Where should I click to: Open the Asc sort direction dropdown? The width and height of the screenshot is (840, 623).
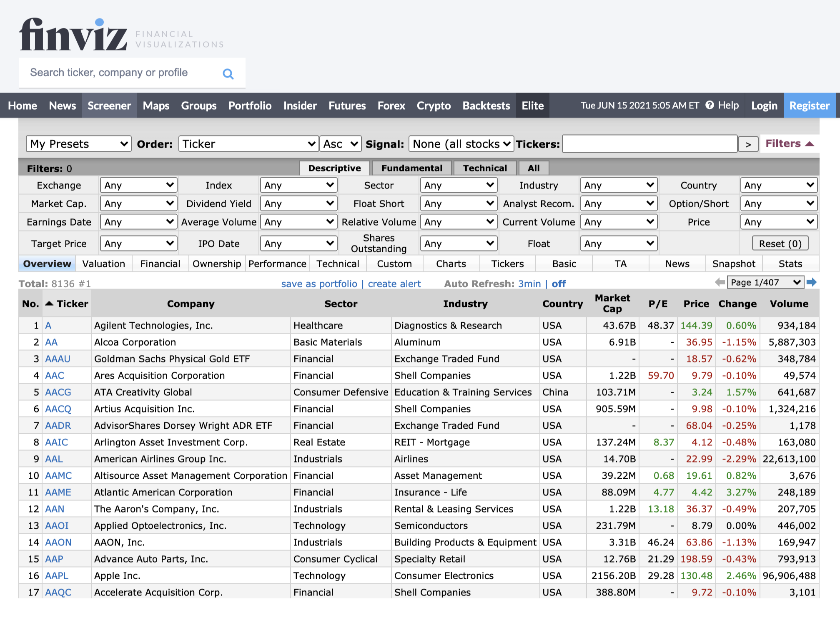(x=340, y=144)
